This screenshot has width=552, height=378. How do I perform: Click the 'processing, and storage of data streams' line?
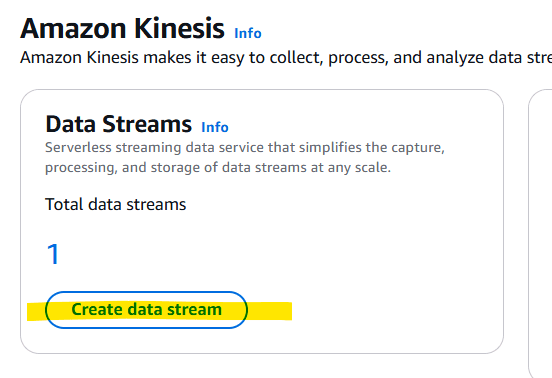point(218,167)
